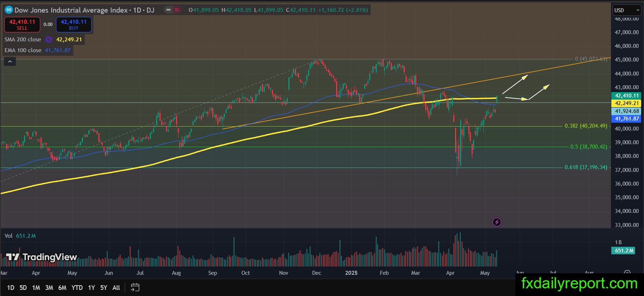Switch to the 1M time range

tap(36, 288)
